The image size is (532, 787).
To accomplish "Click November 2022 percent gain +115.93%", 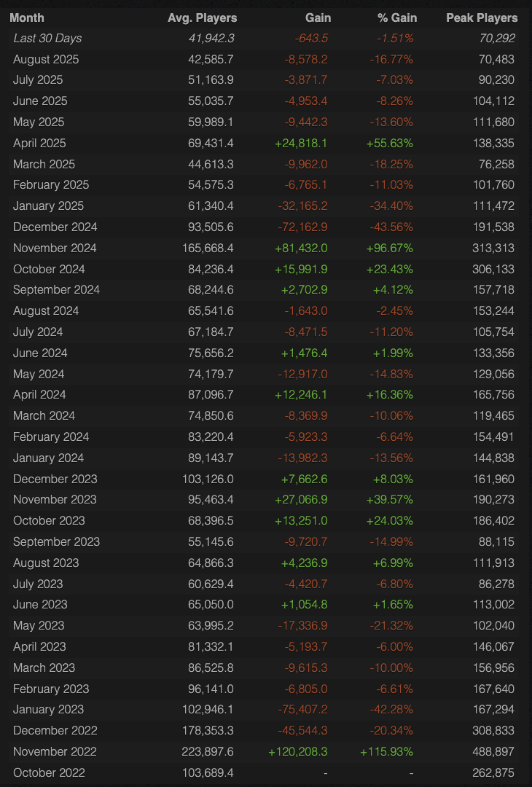I will pyautogui.click(x=386, y=751).
